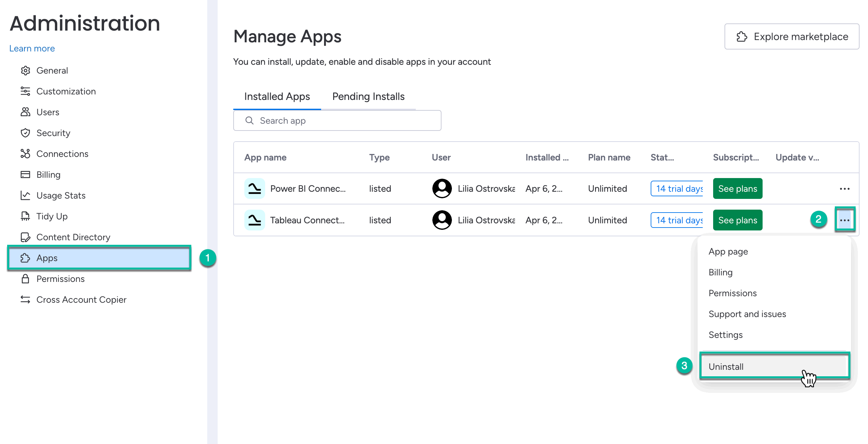868x444 pixels.
Task: Click the Security shield icon
Action: [26, 133]
